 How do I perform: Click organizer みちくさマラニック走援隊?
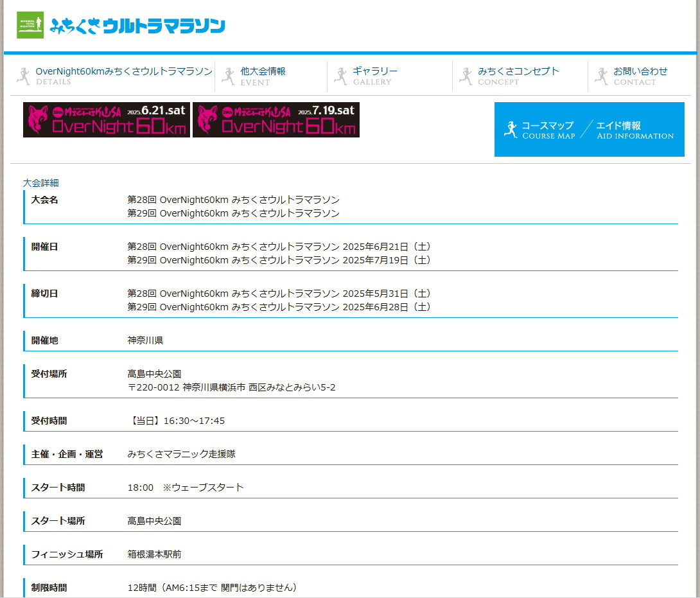pos(181,454)
